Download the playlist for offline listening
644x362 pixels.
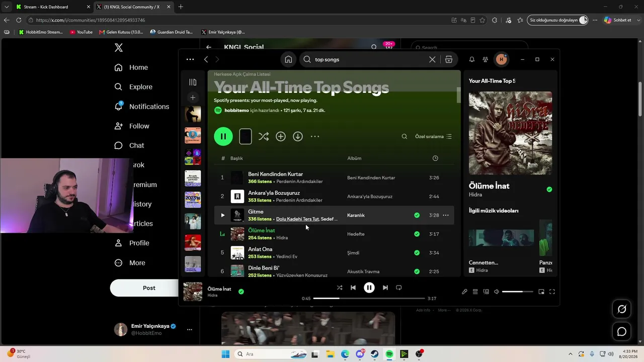pyautogui.click(x=298, y=136)
